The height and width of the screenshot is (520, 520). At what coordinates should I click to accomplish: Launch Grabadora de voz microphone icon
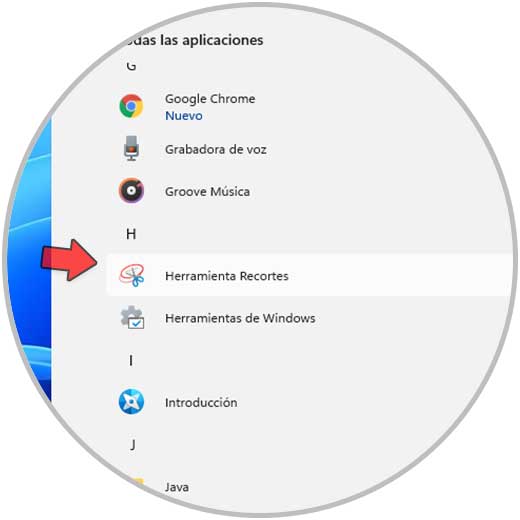click(131, 148)
